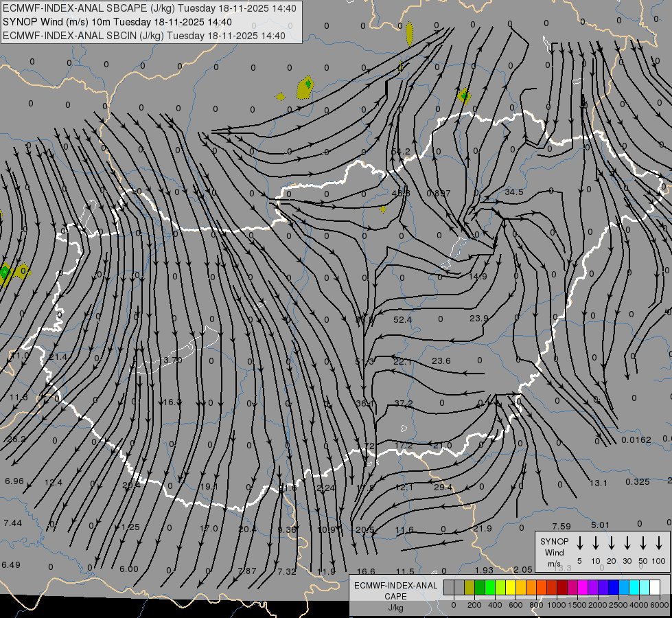Viewport: 672px width, 618px height.
Task: Click the 14.9 value on the map
Action: pyautogui.click(x=478, y=277)
